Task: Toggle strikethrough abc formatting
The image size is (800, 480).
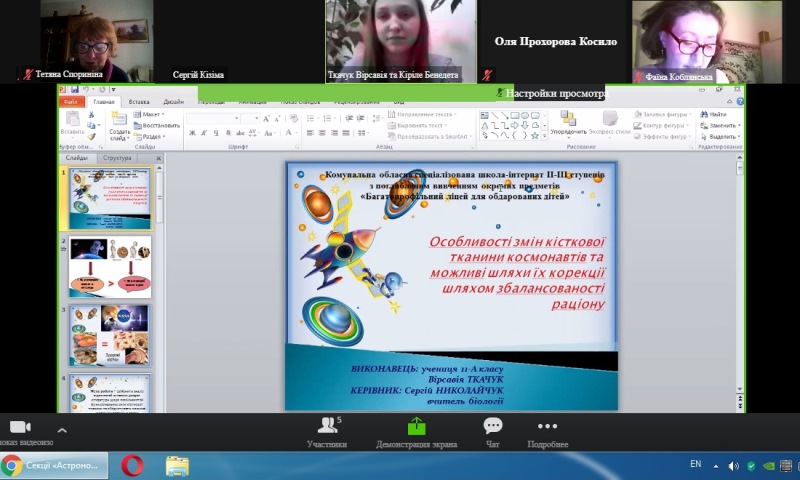Action: 240,133
